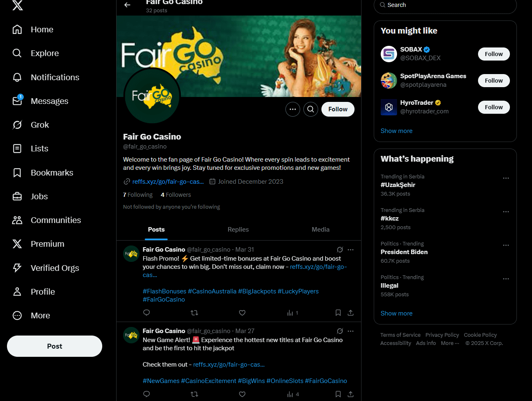Click the #OnlineSlots hashtag
Viewport: 532px width, 401px height.
(x=285, y=381)
